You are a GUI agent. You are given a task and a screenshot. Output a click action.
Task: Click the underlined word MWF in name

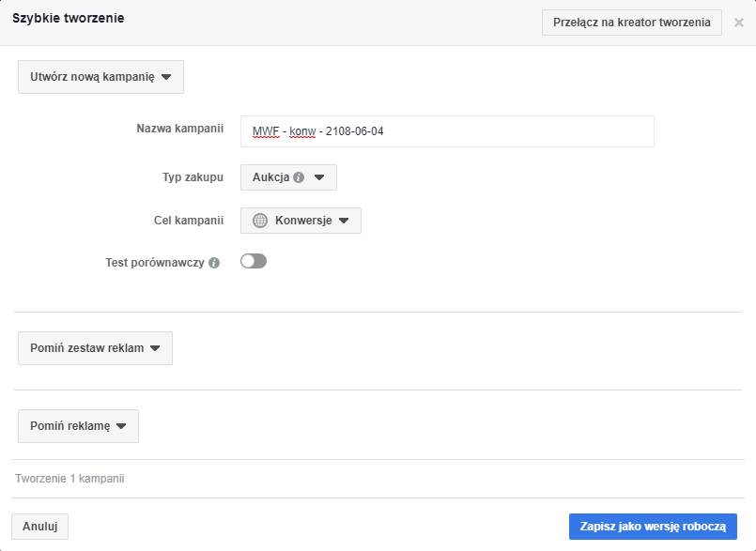[266, 131]
